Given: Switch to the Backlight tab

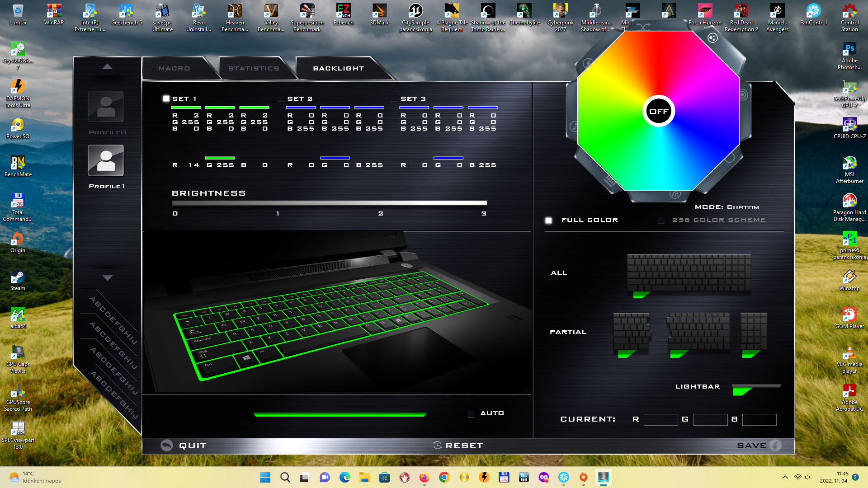Looking at the screenshot, I should [x=338, y=68].
